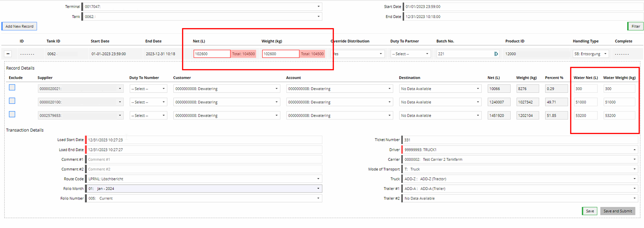
Task: Click the top-level Net (L) input field
Action: (211, 54)
